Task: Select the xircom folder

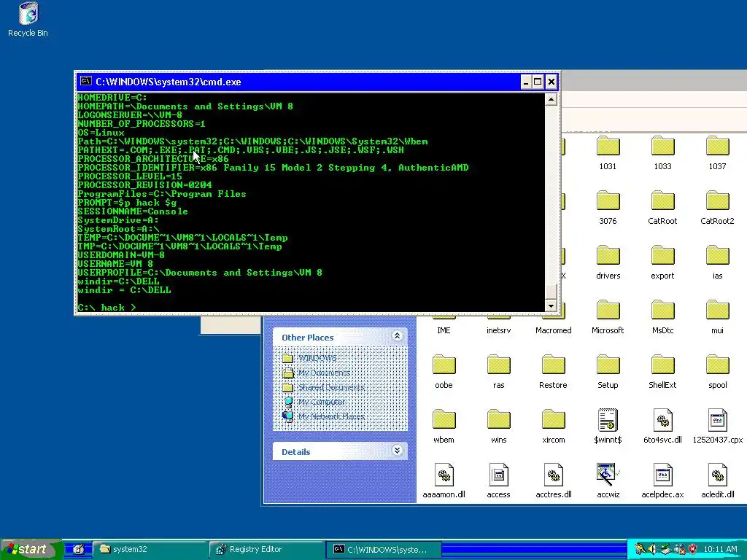Action: click(x=553, y=426)
